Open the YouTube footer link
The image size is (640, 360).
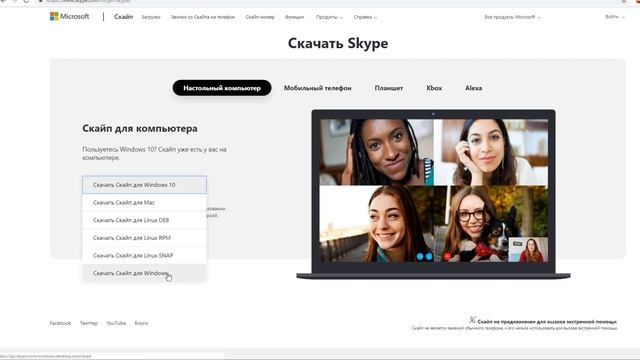[x=116, y=323]
